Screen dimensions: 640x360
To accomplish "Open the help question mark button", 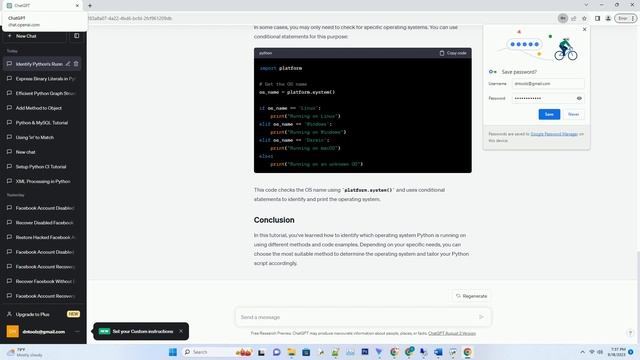I will click(x=630, y=333).
